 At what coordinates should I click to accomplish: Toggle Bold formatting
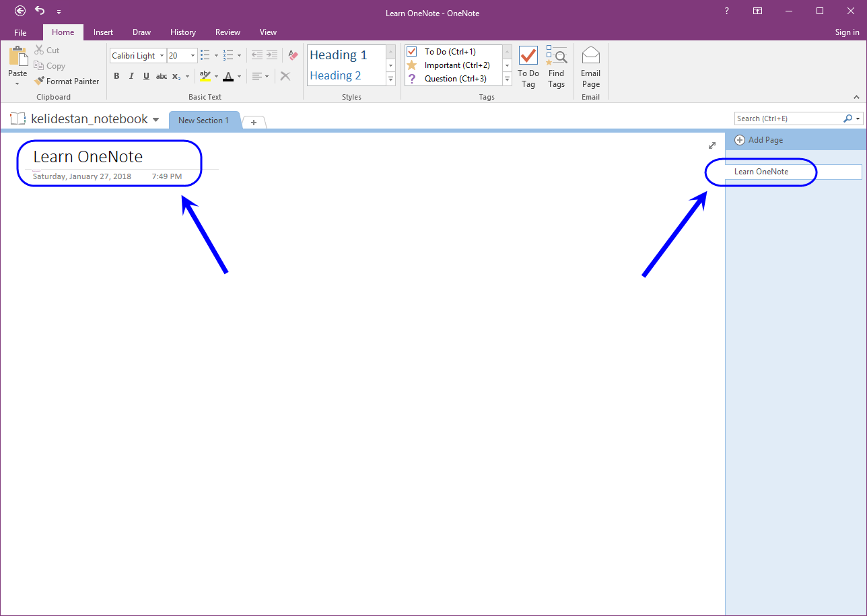116,76
